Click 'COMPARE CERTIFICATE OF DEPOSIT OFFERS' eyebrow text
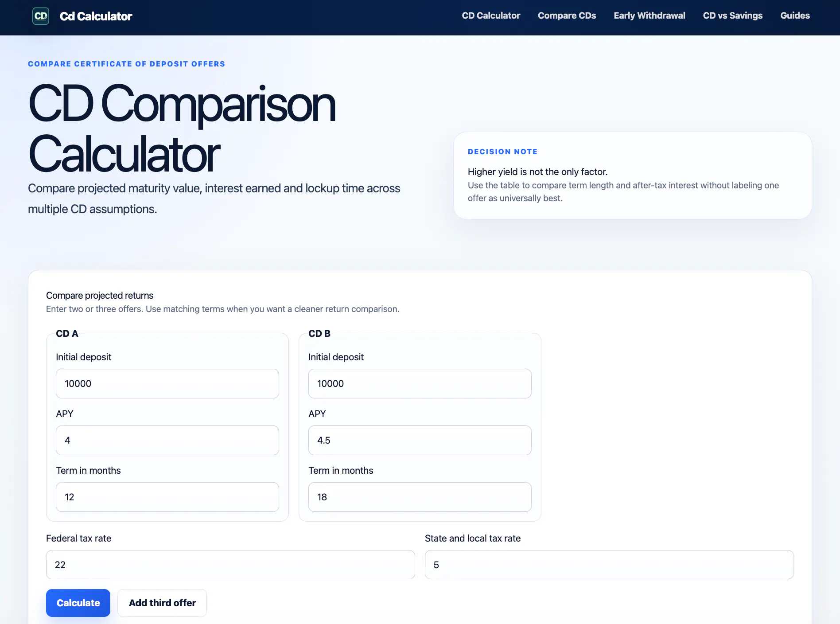Image resolution: width=840 pixels, height=624 pixels. point(126,64)
